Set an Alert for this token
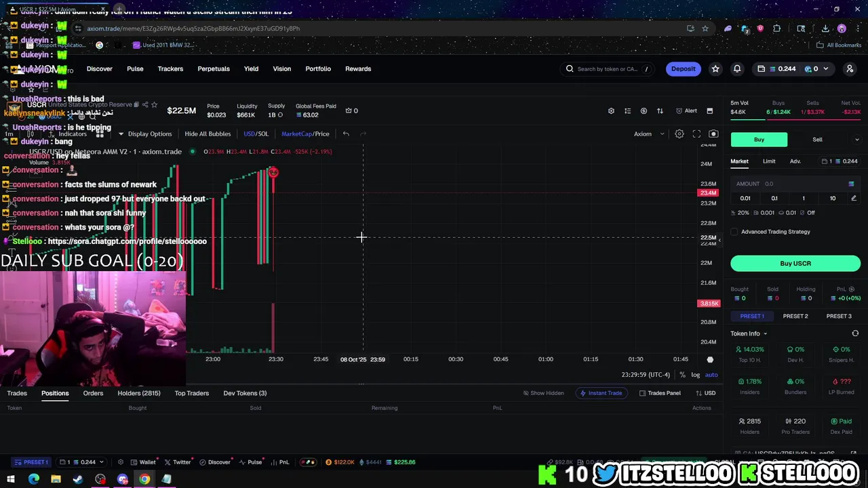This screenshot has height=488, width=868. tap(686, 111)
